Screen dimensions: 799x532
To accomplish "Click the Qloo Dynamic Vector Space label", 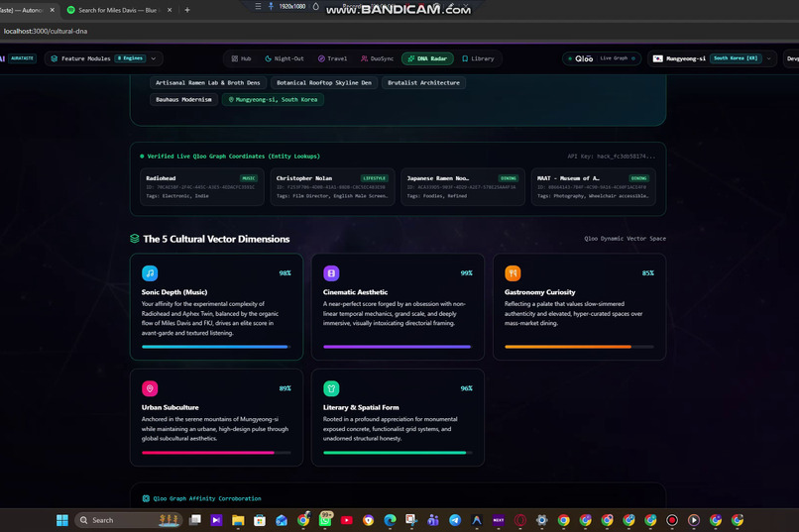I will (625, 238).
